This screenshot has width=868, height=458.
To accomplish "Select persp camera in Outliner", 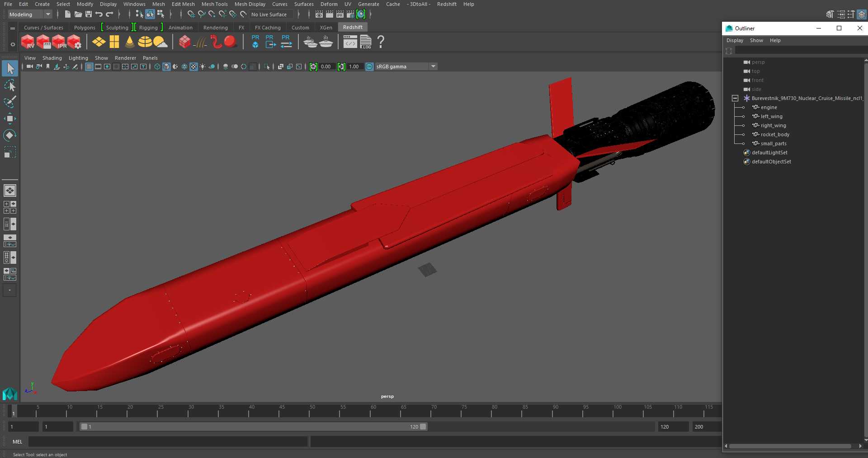I will pyautogui.click(x=758, y=62).
